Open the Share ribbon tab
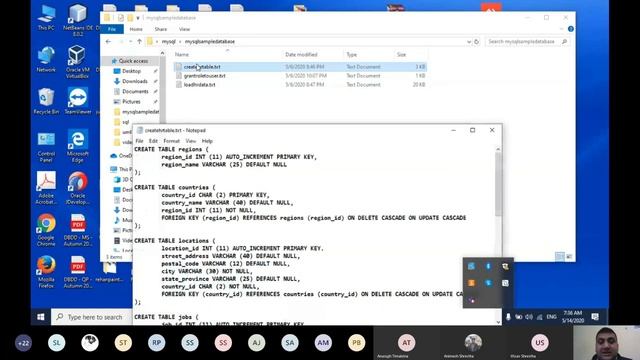 tap(161, 29)
